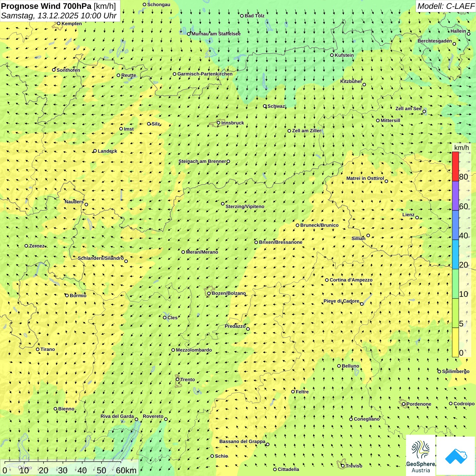Image resolution: width=476 pixels, height=476 pixels.
Task: Click the Schwaz city marker
Action: (x=265, y=106)
